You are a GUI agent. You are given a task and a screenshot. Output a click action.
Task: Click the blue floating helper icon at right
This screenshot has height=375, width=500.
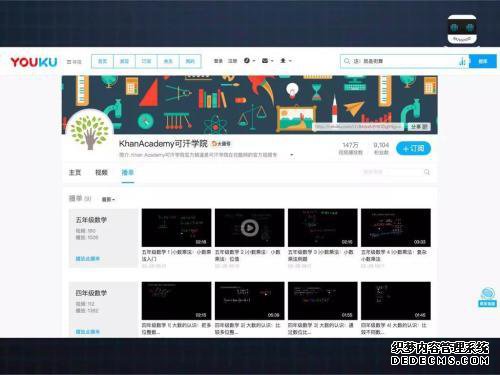point(487,297)
